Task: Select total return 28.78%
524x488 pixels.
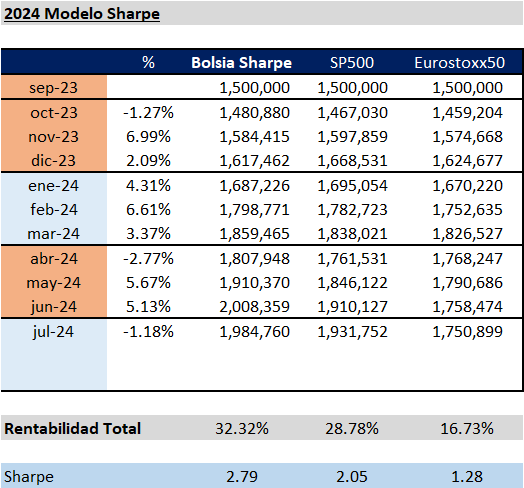Action: click(x=352, y=429)
